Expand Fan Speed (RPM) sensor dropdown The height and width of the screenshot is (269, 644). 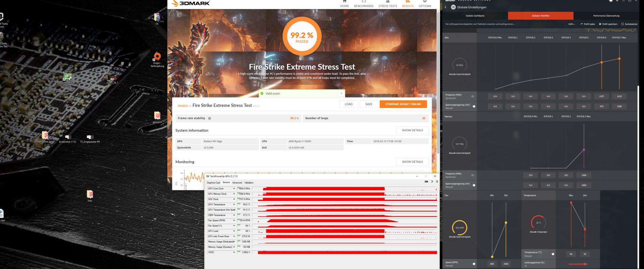[234, 220]
